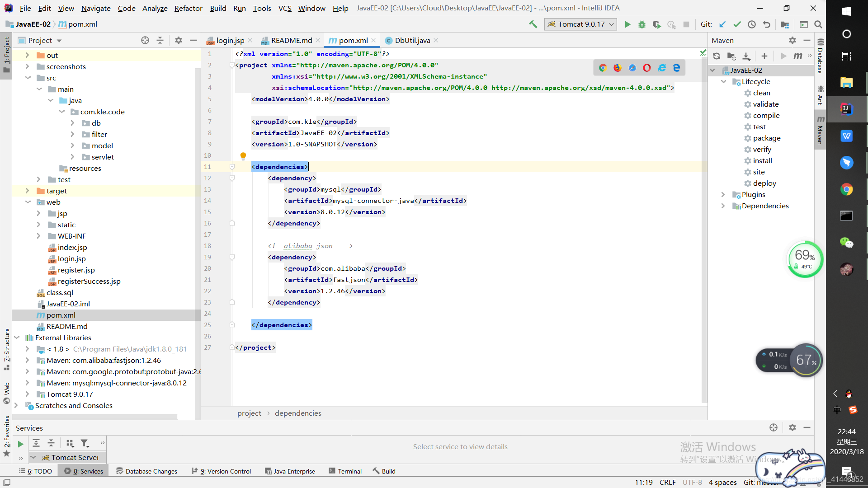Open in Chrome browser icon in editor
This screenshot has height=488, width=868.
(x=603, y=68)
